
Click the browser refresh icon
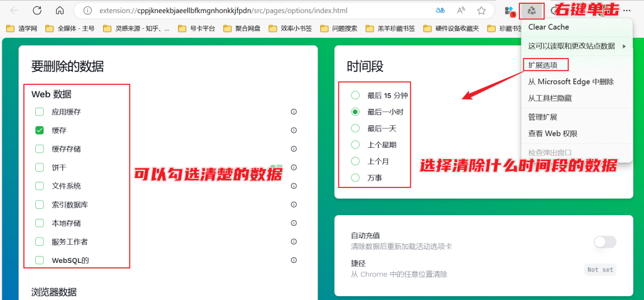click(x=37, y=11)
